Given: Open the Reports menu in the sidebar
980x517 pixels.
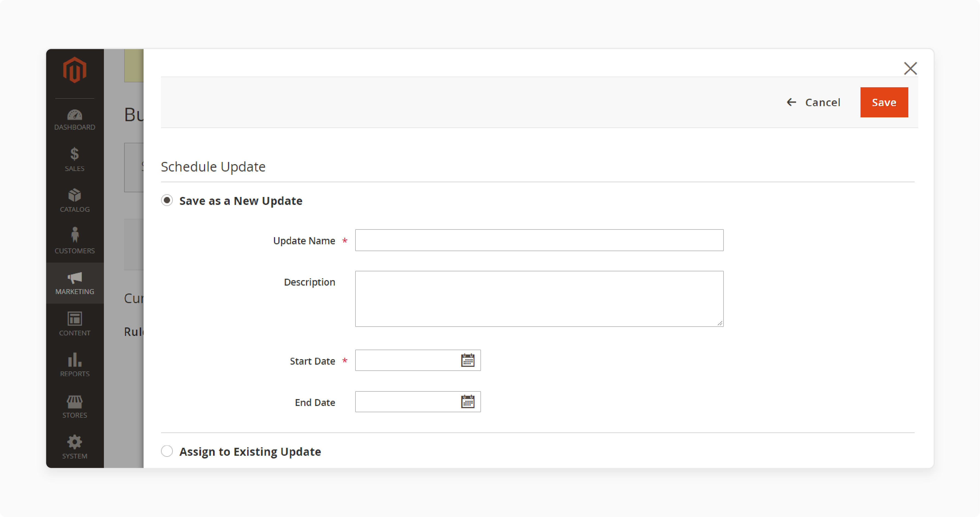Looking at the screenshot, I should (75, 365).
